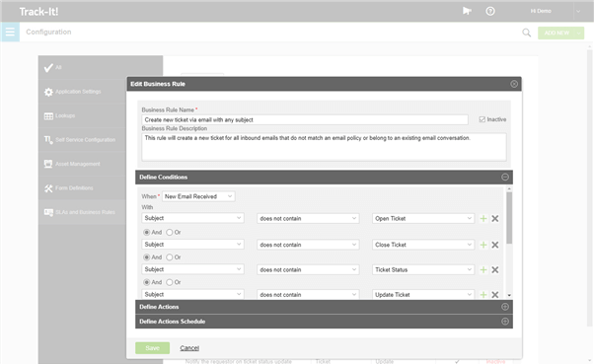The width and height of the screenshot is (594, 364).
Task: Add condition after Close Ticket row
Action: [483, 245]
